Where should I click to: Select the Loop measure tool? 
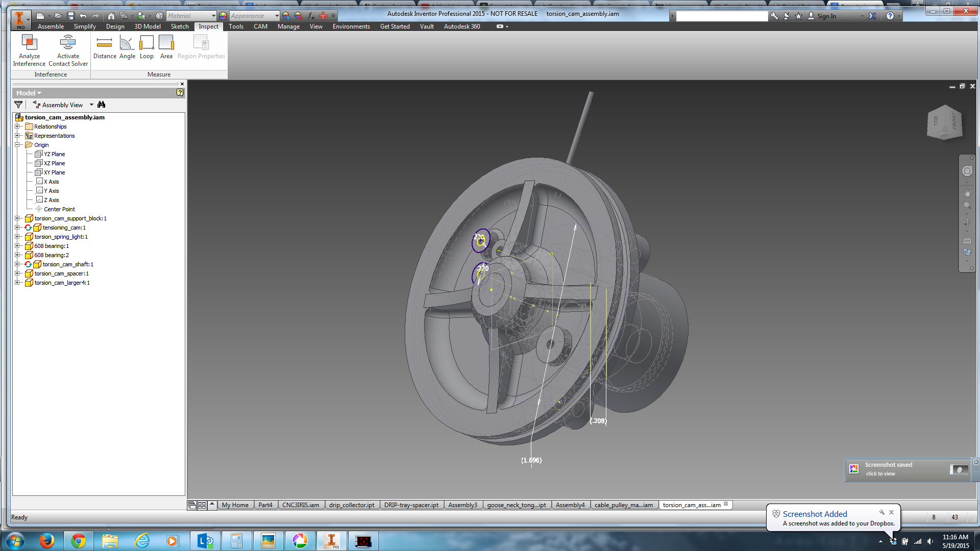click(146, 47)
